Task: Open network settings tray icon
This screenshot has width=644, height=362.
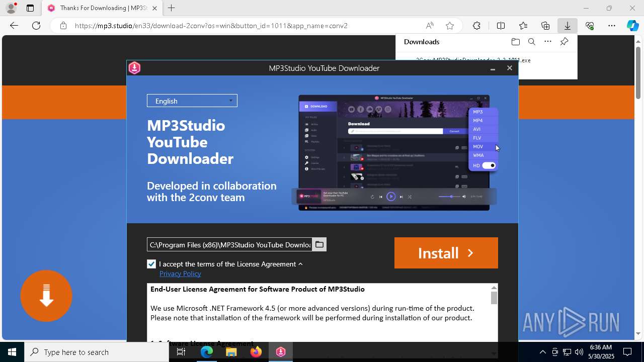Action: point(567,352)
